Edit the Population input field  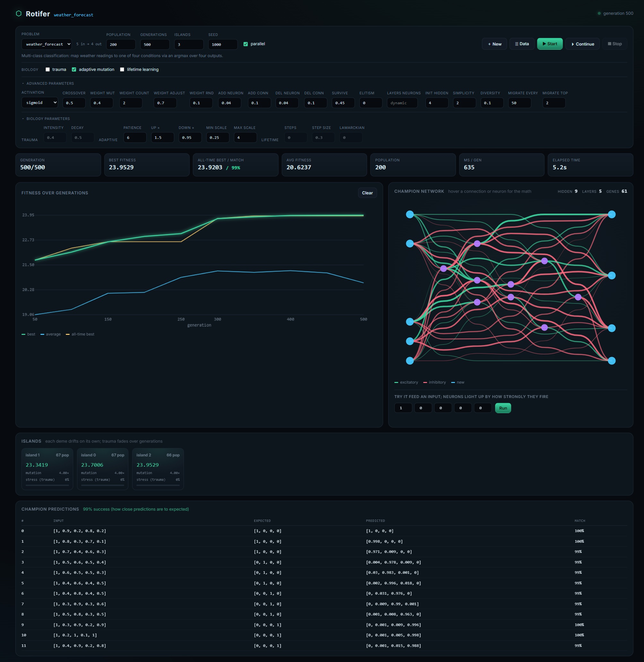tap(121, 44)
